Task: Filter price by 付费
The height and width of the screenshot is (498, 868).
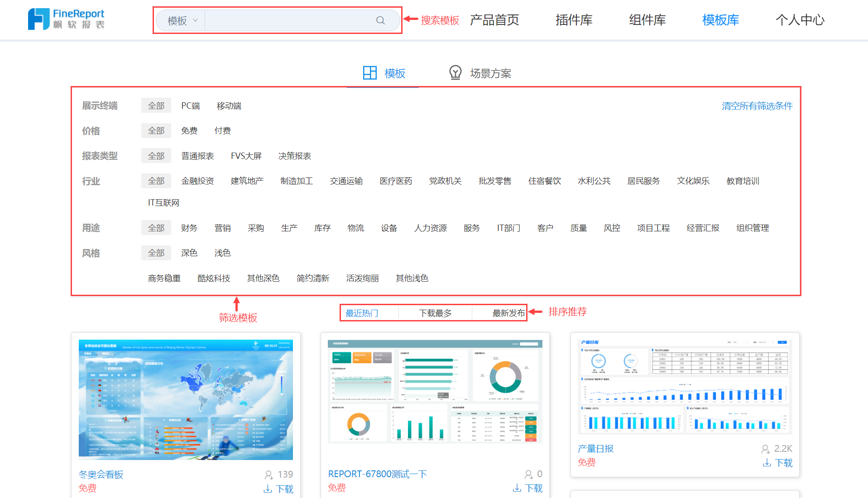Action: click(222, 130)
